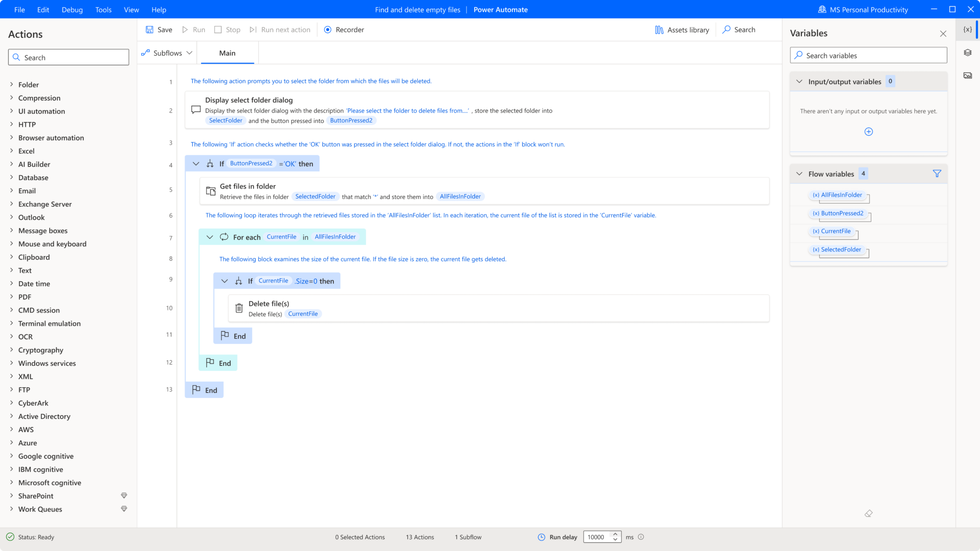Add a new input/output variable with plus button
The image size is (980, 551).
pyautogui.click(x=869, y=132)
